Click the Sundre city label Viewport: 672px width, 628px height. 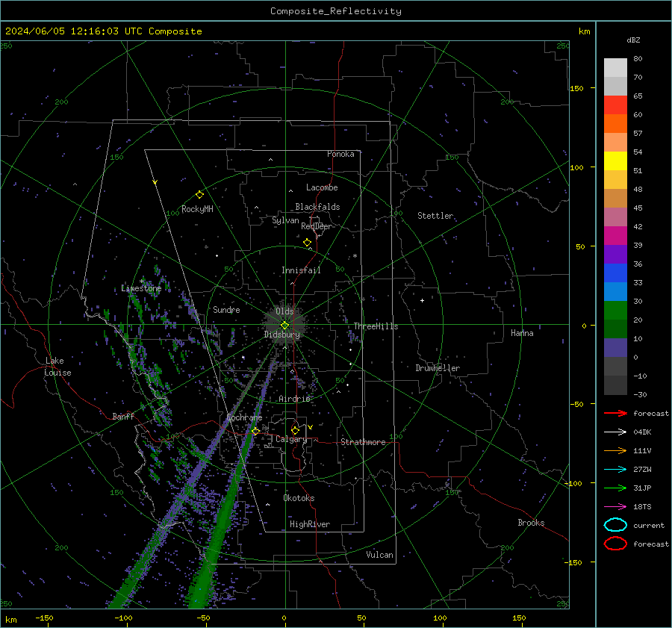pos(226,309)
